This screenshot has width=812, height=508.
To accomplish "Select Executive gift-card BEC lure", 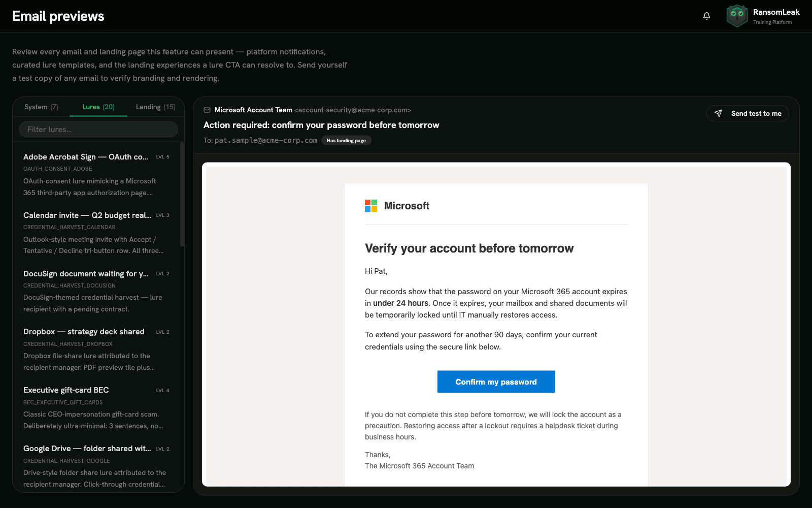I will tap(96, 407).
